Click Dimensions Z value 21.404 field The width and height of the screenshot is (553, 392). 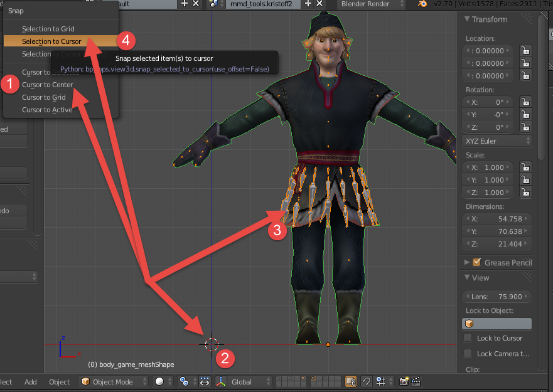pyautogui.click(x=497, y=243)
